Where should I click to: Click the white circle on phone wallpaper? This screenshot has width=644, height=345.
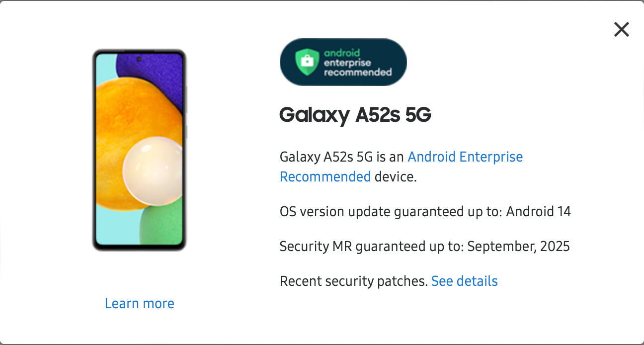[x=153, y=167]
